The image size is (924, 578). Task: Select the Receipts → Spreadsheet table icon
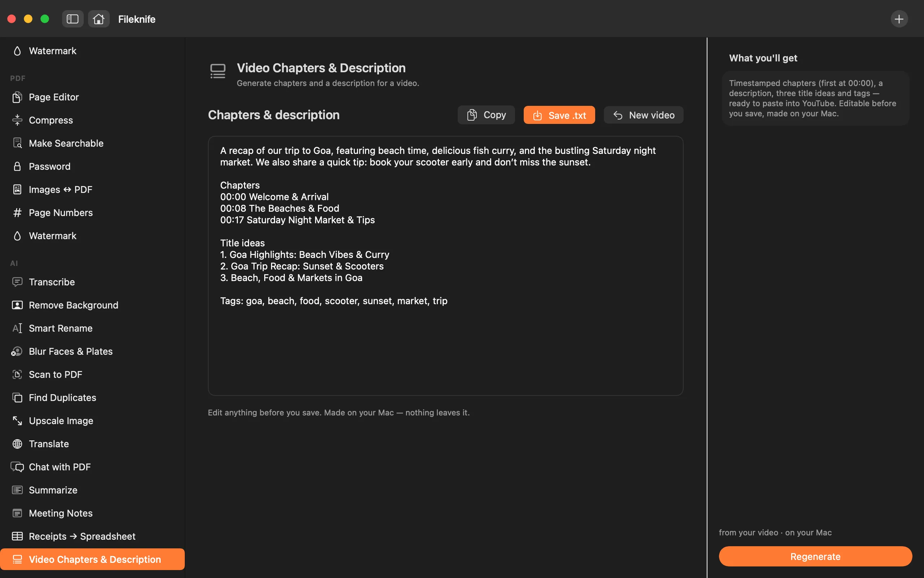[17, 536]
